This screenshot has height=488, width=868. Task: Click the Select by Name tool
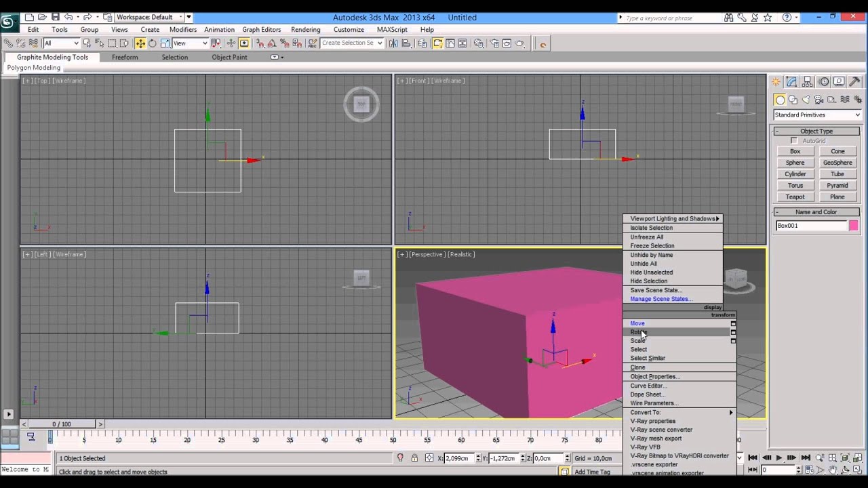click(100, 43)
